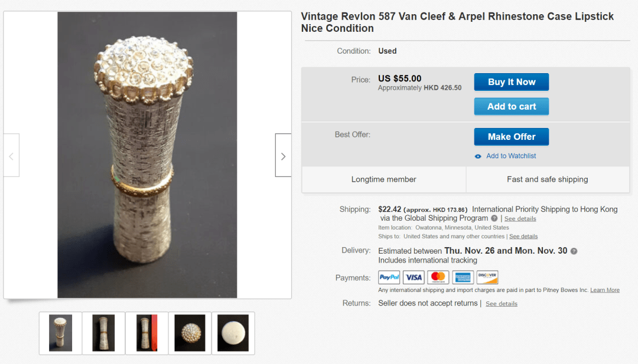Go to the previous product image
Image resolution: width=638 pixels, height=364 pixels.
[11, 156]
